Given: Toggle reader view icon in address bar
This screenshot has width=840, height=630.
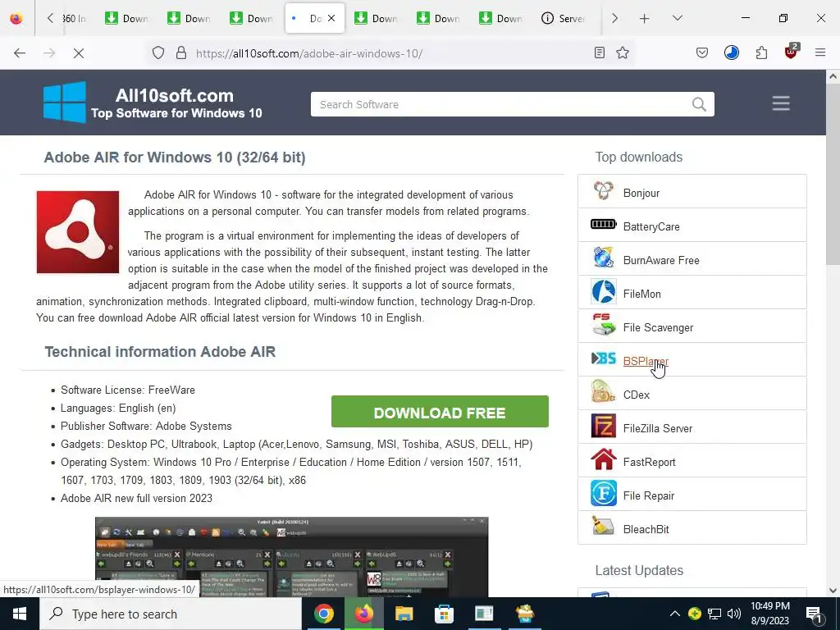Looking at the screenshot, I should point(600,52).
